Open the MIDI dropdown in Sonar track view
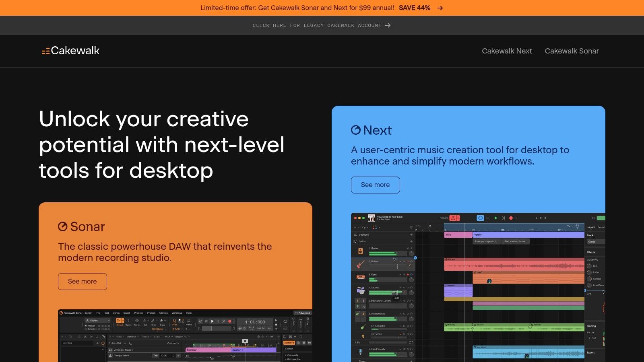This screenshot has height=362, width=644. (x=169, y=337)
